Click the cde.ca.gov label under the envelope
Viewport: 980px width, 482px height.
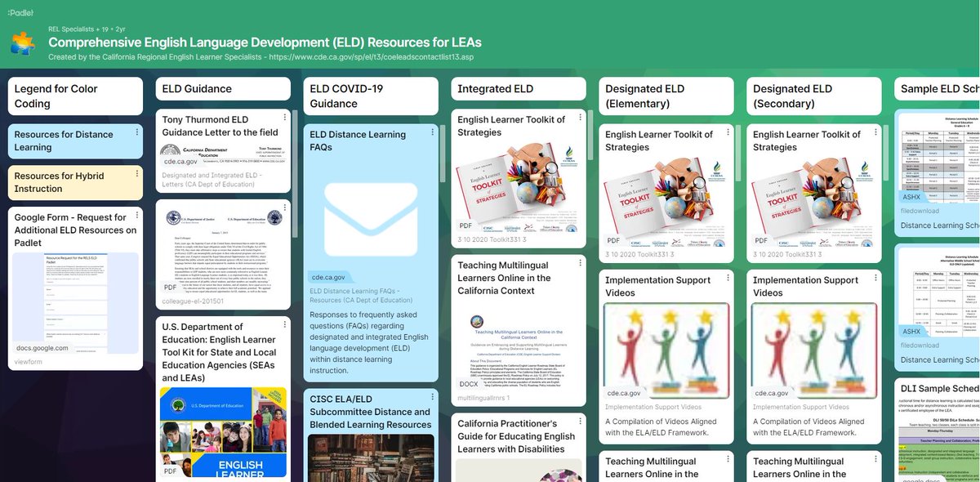[x=328, y=278]
